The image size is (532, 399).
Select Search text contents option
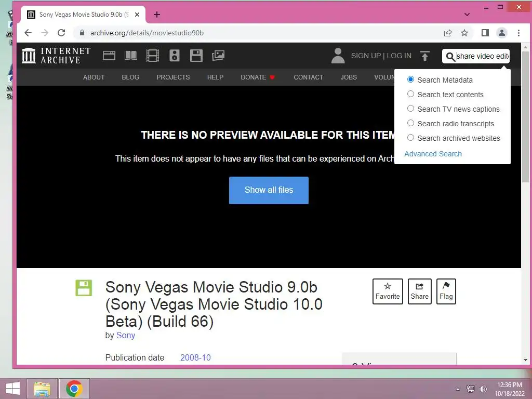click(x=410, y=94)
